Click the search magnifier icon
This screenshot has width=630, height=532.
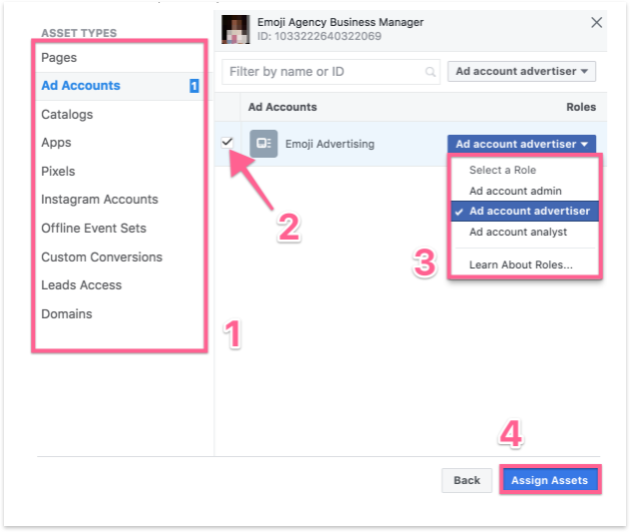click(431, 72)
